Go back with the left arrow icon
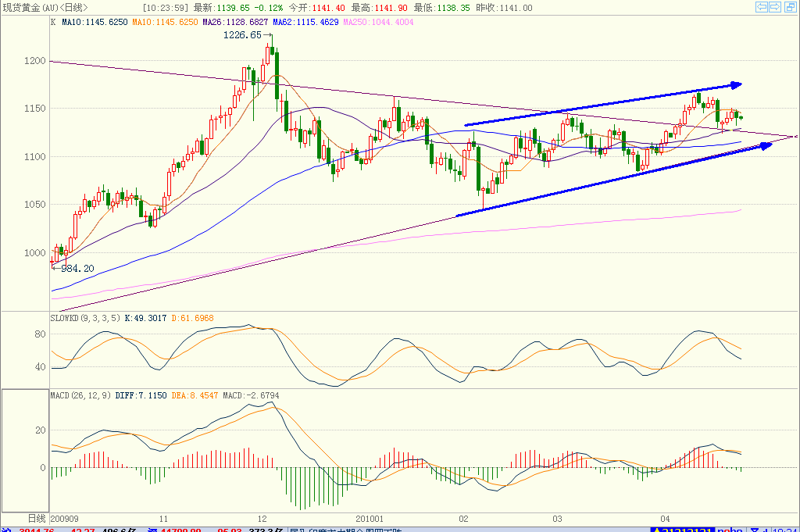 click(x=761, y=7)
